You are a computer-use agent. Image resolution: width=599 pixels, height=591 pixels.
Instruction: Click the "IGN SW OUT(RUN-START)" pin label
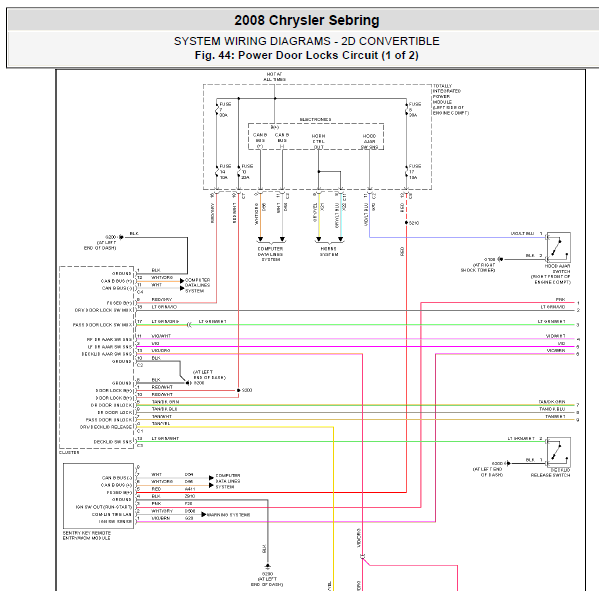tap(104, 507)
